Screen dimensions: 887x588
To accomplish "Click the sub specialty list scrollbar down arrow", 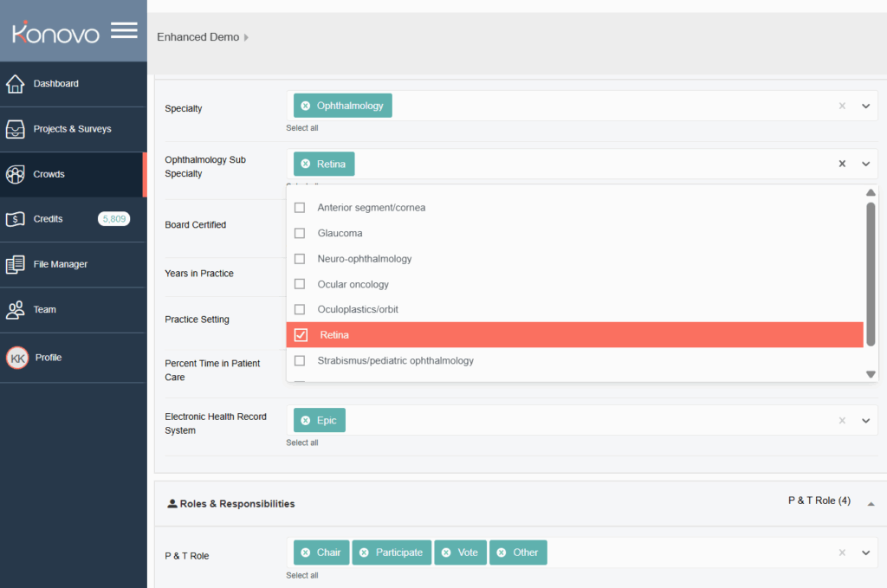I will click(x=871, y=374).
